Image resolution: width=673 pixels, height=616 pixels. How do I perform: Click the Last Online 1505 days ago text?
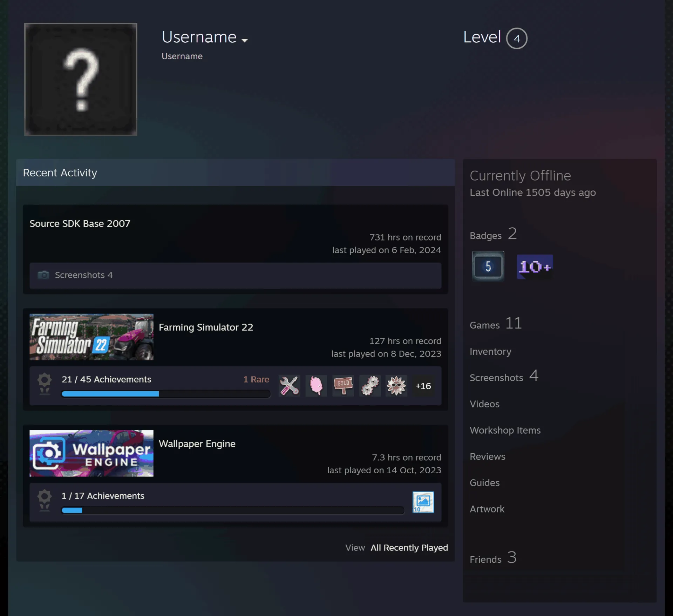click(x=532, y=193)
